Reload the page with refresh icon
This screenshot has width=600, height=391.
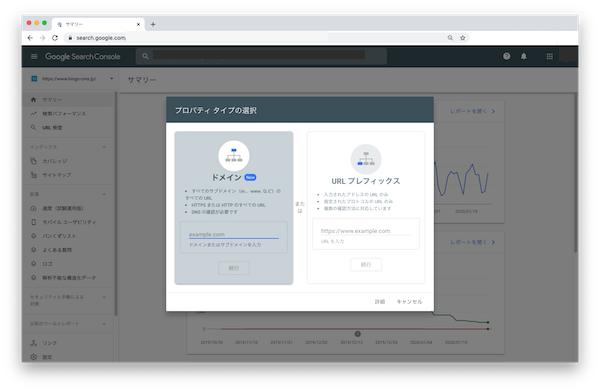pyautogui.click(x=55, y=38)
